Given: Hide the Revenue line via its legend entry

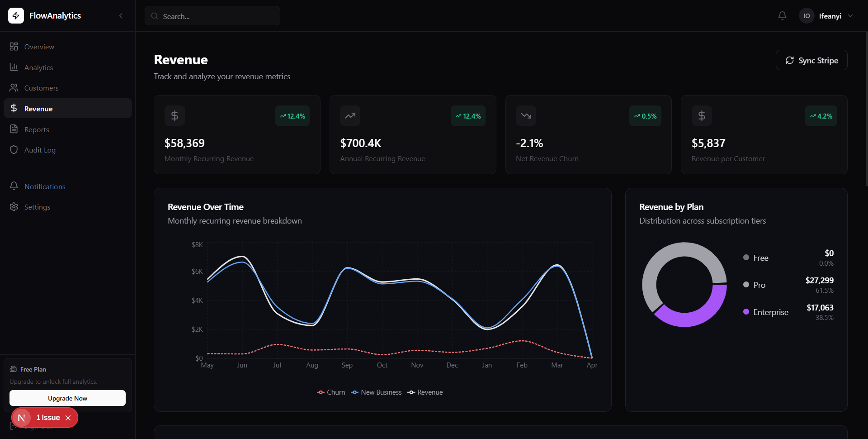Looking at the screenshot, I should click(425, 392).
